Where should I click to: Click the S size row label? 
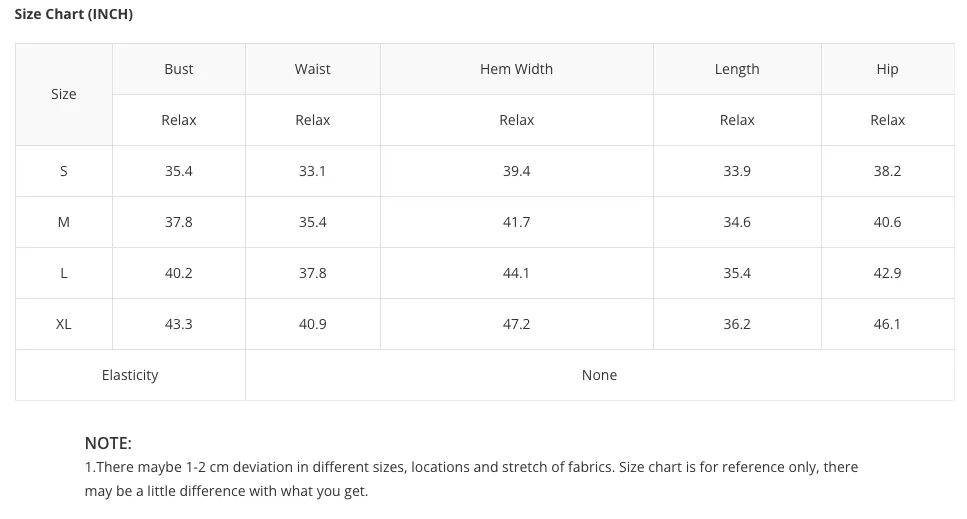(x=64, y=171)
